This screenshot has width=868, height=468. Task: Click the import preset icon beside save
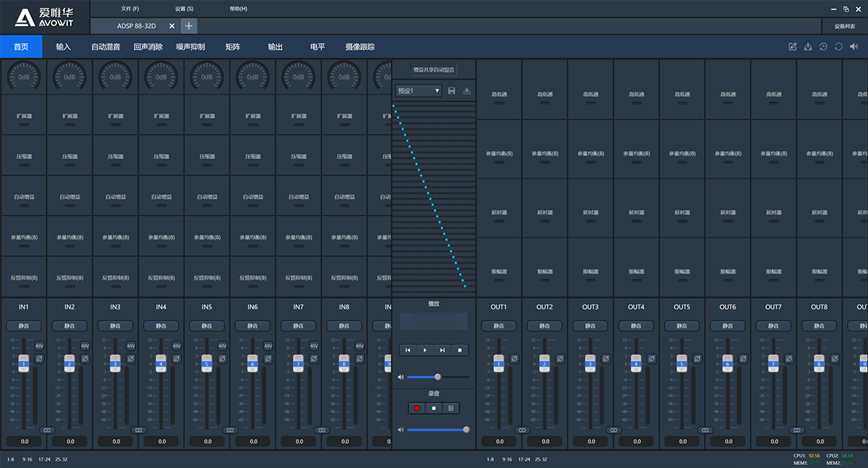tap(467, 91)
